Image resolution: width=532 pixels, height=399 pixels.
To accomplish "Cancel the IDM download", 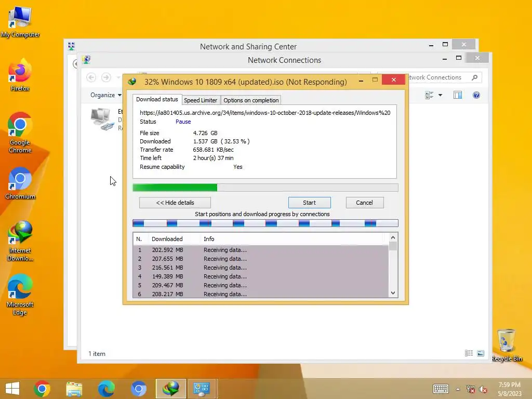I will point(364,203).
